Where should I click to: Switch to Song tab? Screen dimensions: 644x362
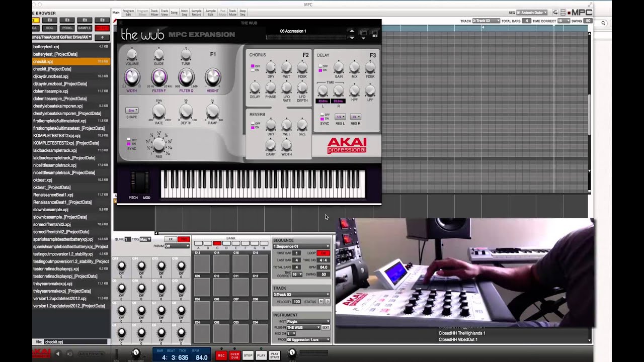(174, 13)
